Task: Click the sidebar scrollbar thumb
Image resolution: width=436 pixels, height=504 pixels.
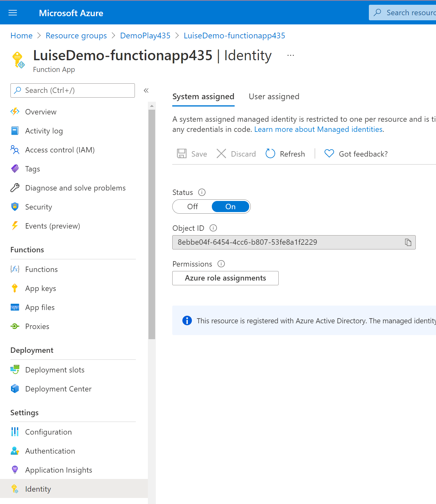Action: (152, 224)
